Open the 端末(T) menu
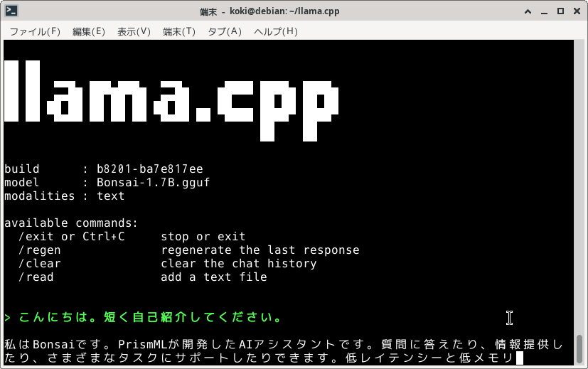 point(178,31)
